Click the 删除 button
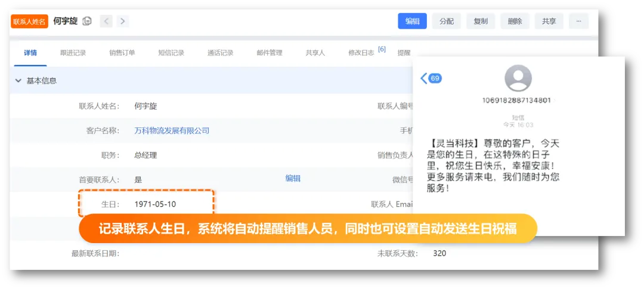Viewport: 644px width, 289px height. 515,21
